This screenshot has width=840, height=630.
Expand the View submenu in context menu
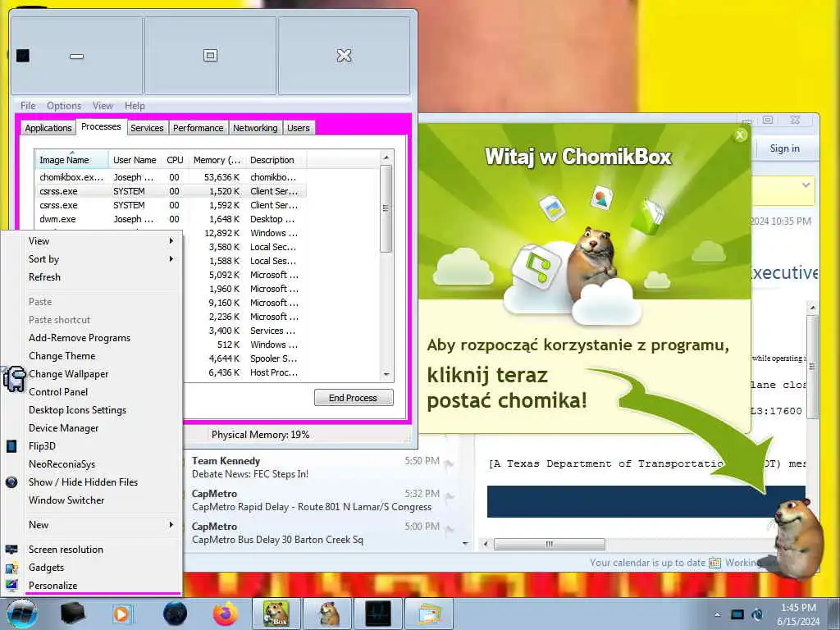coord(100,241)
